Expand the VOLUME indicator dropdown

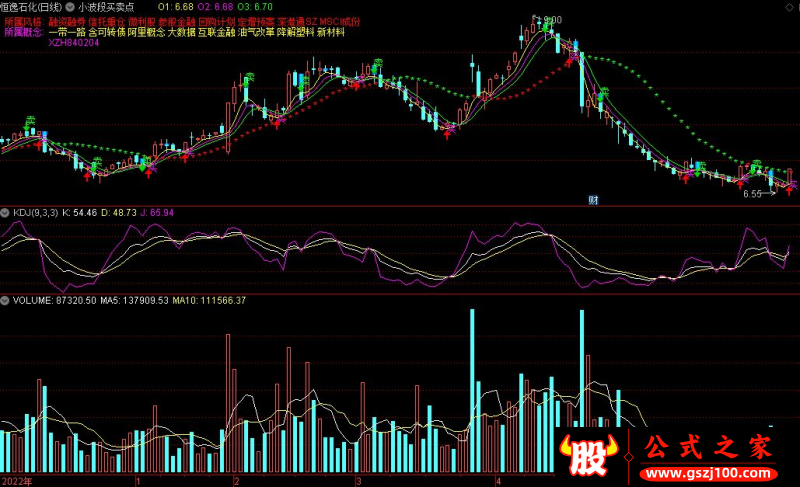[5, 300]
